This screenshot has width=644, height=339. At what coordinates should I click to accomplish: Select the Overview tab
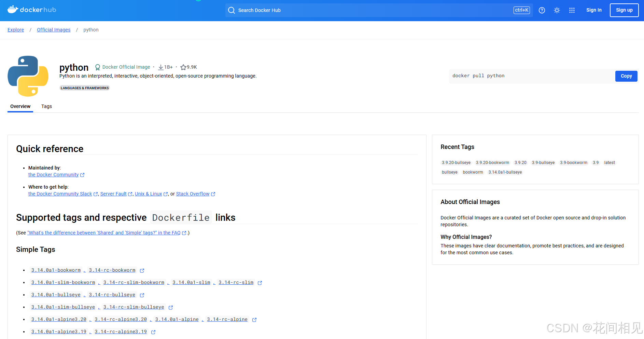pos(20,106)
